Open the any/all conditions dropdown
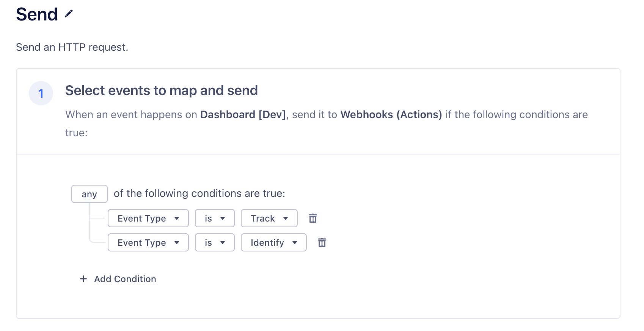The height and width of the screenshot is (331, 644). (89, 194)
